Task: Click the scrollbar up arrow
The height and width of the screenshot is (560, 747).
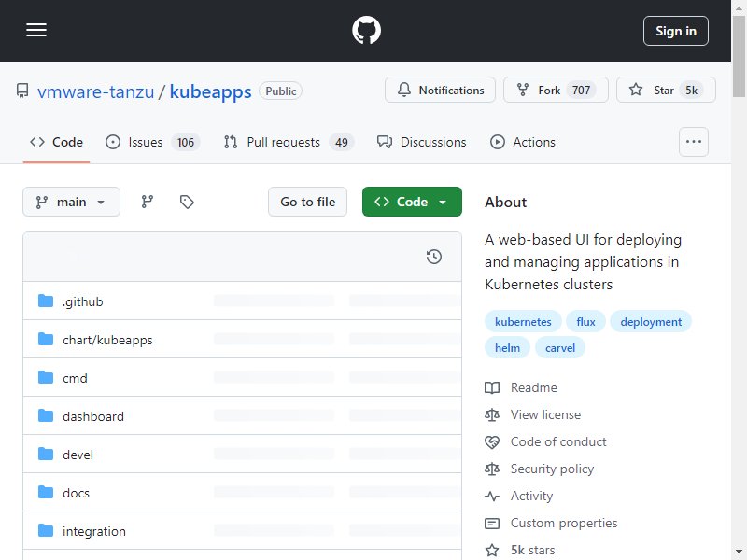Action: (739, 7)
